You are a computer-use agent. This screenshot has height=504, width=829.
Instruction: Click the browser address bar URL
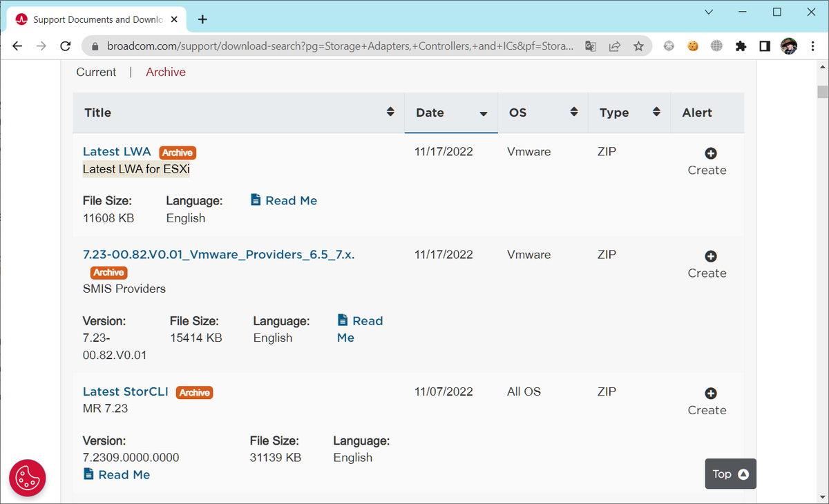(x=340, y=46)
